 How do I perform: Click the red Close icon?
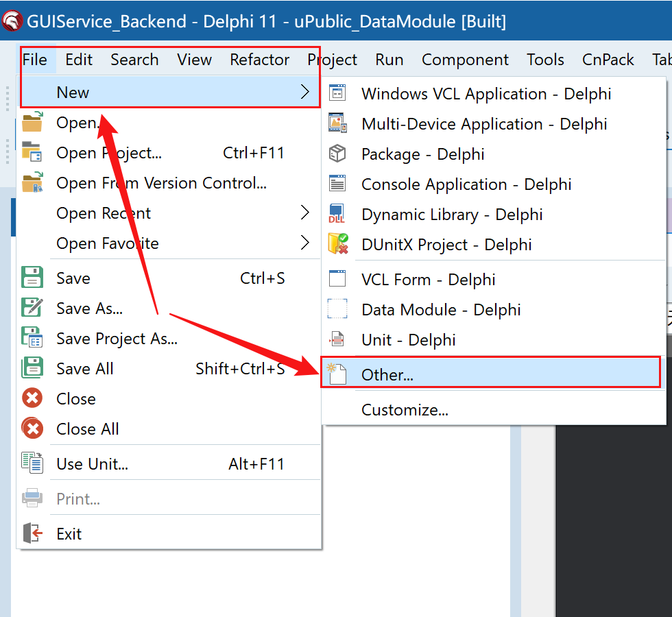32,398
